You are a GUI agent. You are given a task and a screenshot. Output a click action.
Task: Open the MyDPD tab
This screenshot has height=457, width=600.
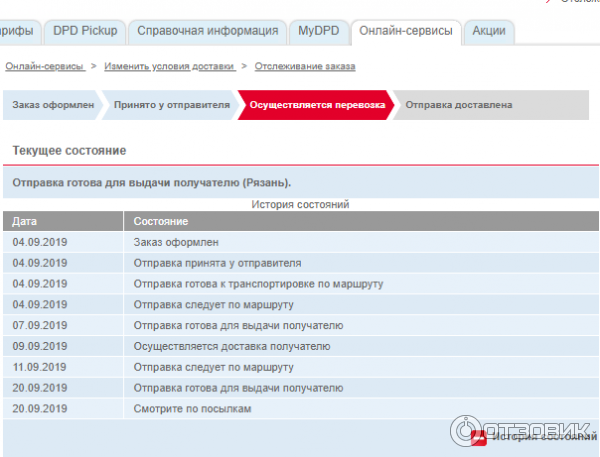[319, 32]
